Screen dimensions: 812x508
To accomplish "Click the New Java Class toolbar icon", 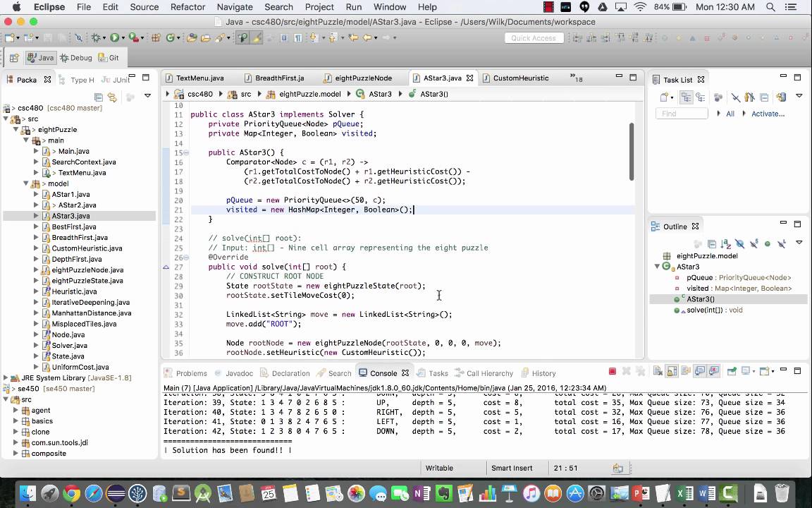I will point(170,37).
